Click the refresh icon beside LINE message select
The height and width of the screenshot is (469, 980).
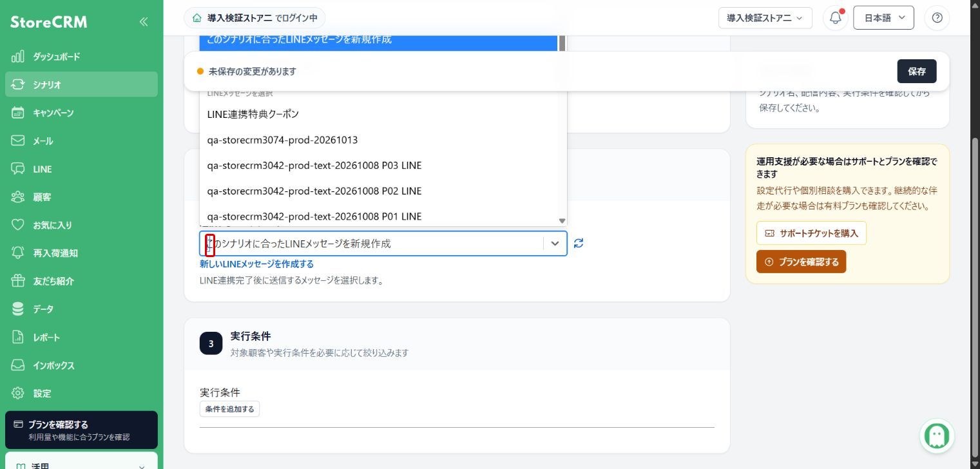pyautogui.click(x=579, y=244)
